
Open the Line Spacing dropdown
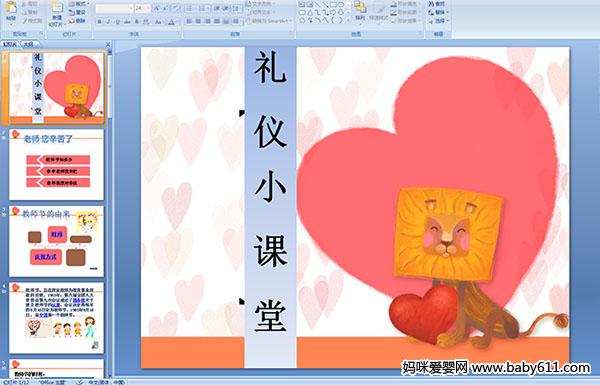point(236,8)
